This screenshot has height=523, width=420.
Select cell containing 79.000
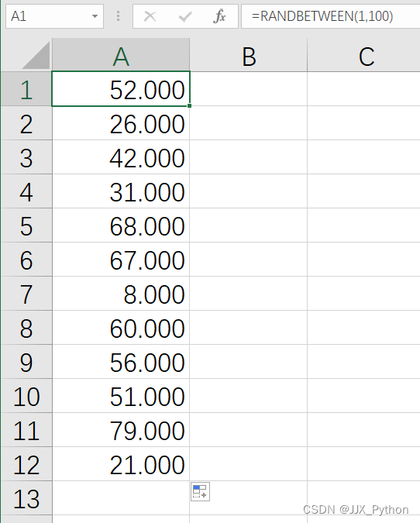coord(121,429)
